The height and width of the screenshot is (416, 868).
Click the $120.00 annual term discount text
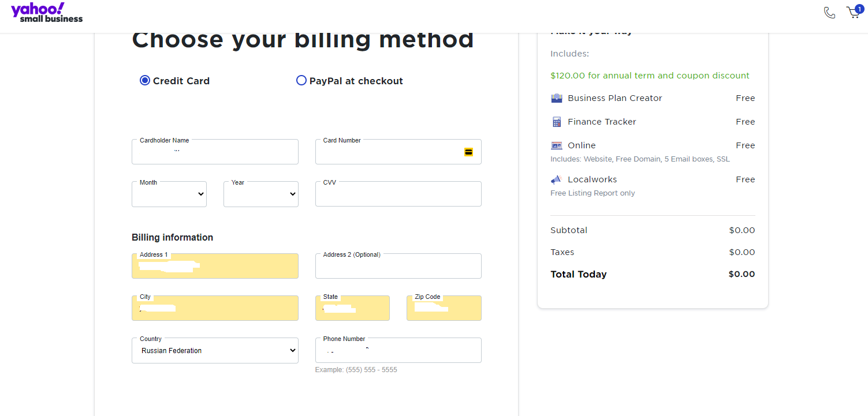(x=650, y=76)
